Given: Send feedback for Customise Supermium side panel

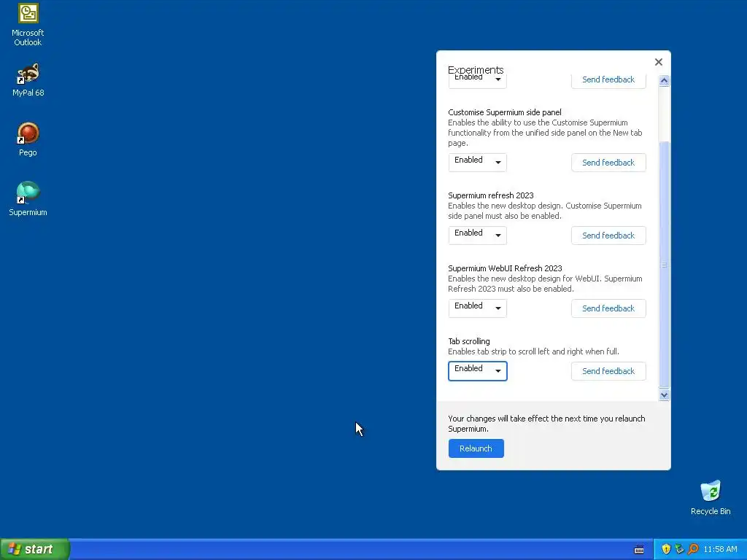Looking at the screenshot, I should (608, 163).
